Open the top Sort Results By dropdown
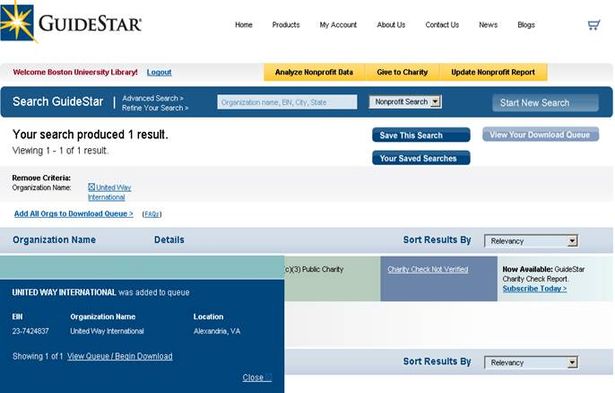Viewport: 615px width, 393px height. point(531,241)
